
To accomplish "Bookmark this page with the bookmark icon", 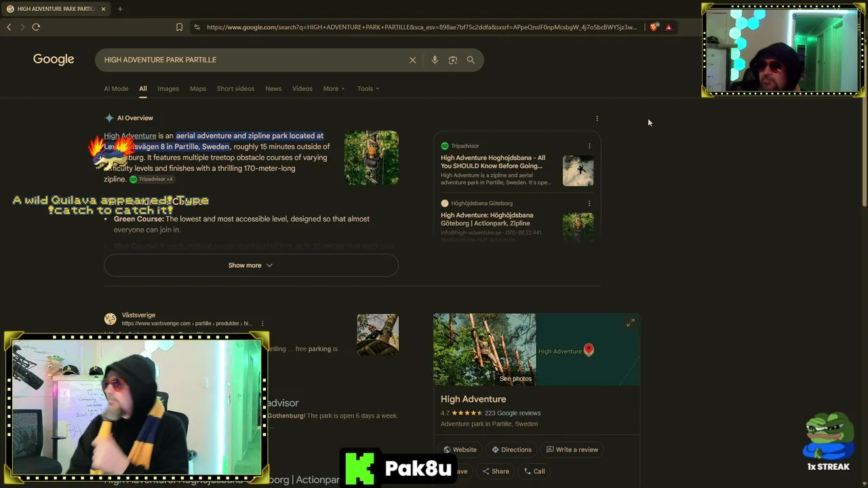I will tap(179, 27).
